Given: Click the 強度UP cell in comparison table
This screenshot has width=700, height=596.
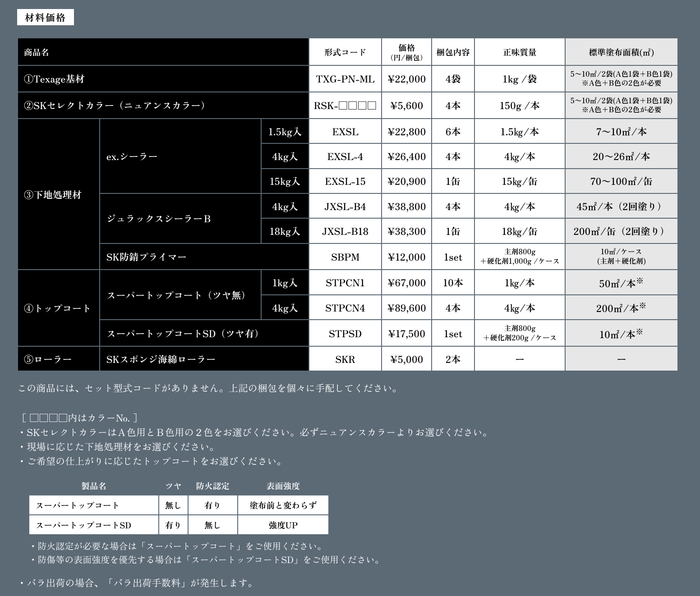Looking at the screenshot, I should coord(283,525).
